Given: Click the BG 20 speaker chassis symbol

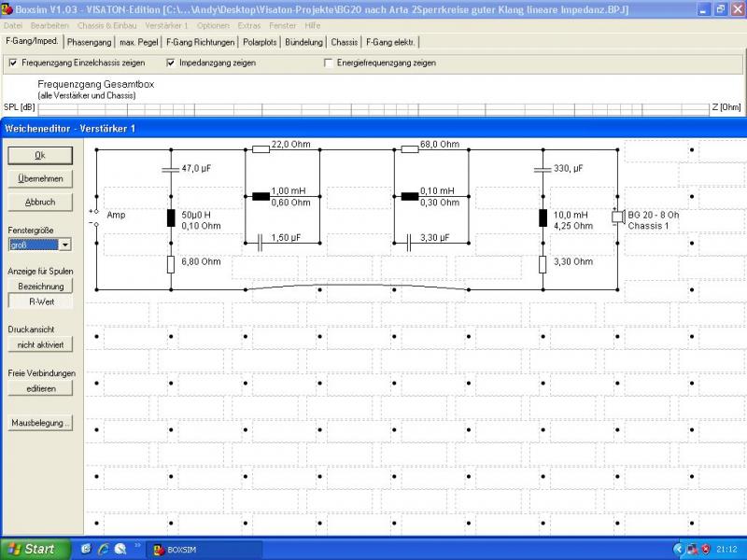Looking at the screenshot, I should pos(618,217).
